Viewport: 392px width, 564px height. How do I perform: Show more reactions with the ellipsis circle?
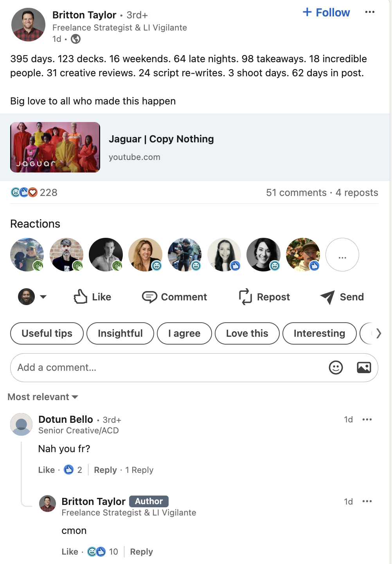coord(342,255)
